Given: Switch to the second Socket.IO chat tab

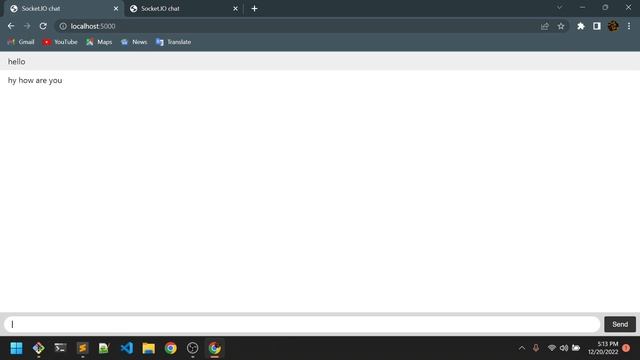Looking at the screenshot, I should 184,9.
